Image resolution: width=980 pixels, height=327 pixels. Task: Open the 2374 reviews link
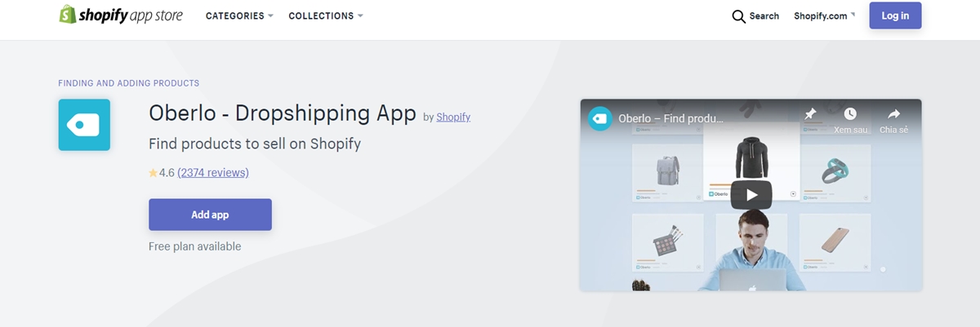point(213,173)
